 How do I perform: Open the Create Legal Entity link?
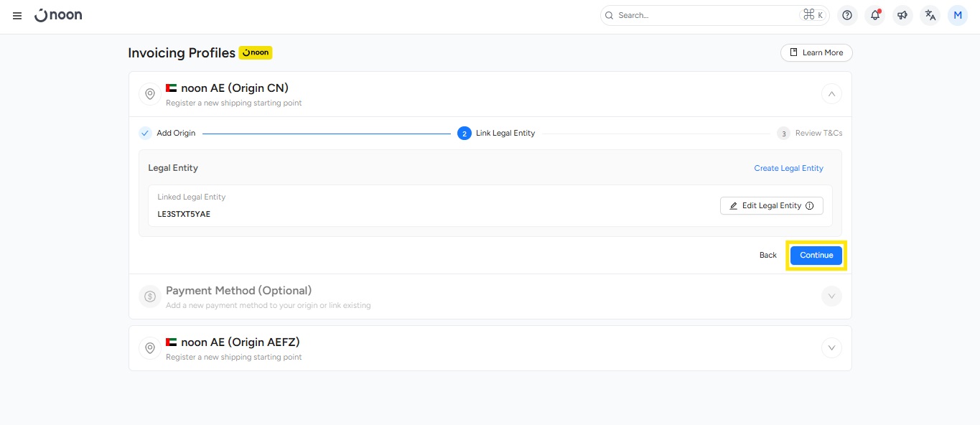click(x=788, y=168)
